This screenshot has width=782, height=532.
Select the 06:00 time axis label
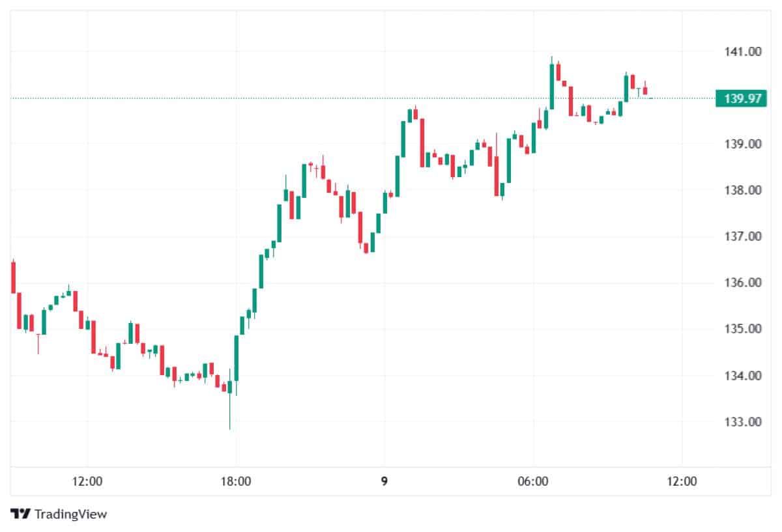(532, 482)
